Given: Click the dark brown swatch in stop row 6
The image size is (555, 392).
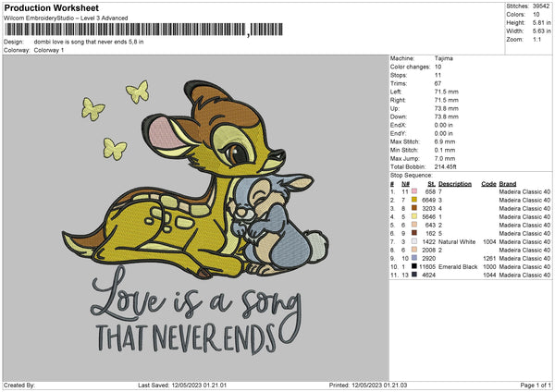Looking at the screenshot, I should 413,233.
